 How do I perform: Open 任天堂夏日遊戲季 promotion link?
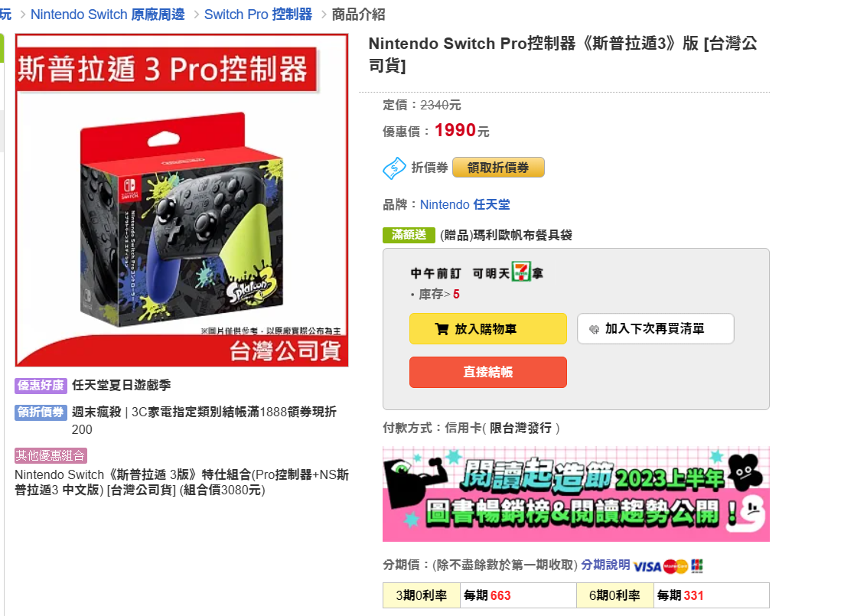[121, 385]
